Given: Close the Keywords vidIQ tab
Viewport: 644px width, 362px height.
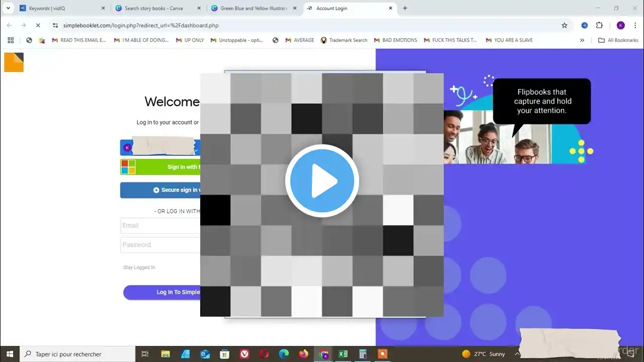Looking at the screenshot, I should pyautogui.click(x=103, y=8).
